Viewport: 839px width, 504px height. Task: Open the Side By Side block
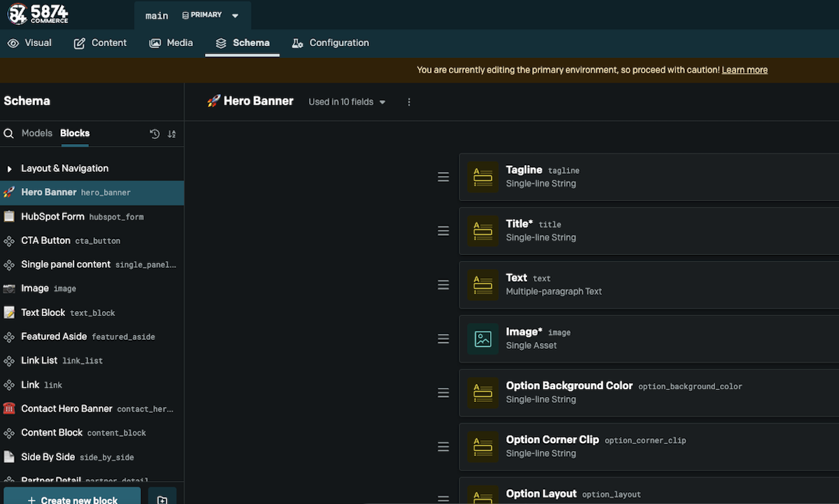[x=92, y=456]
